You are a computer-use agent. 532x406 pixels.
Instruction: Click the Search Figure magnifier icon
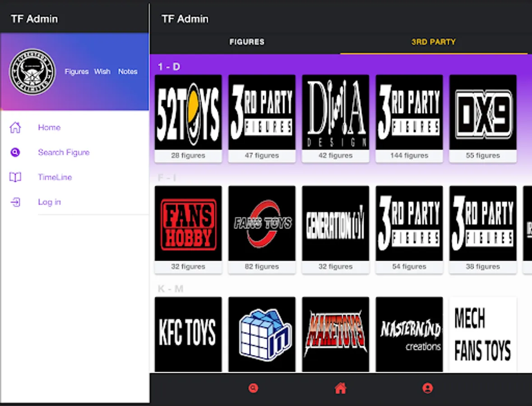coord(15,152)
